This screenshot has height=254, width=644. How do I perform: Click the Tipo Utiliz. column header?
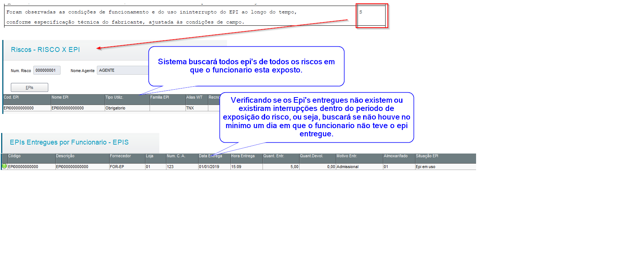[x=127, y=99]
